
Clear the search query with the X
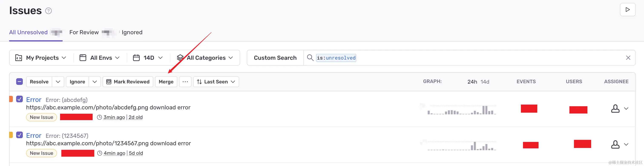(628, 58)
